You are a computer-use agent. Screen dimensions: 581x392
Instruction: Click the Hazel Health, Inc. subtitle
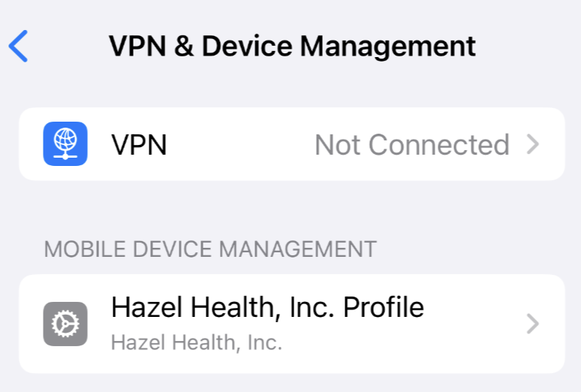click(197, 342)
